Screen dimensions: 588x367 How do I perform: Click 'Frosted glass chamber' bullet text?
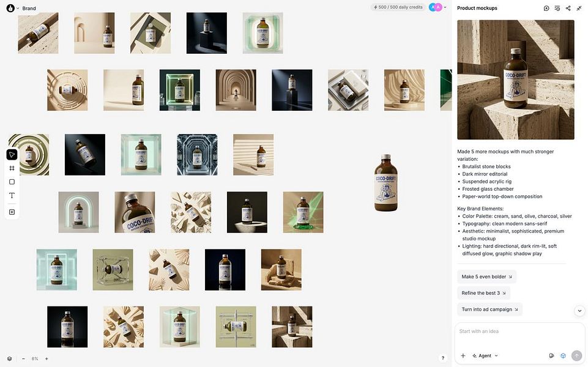point(488,189)
